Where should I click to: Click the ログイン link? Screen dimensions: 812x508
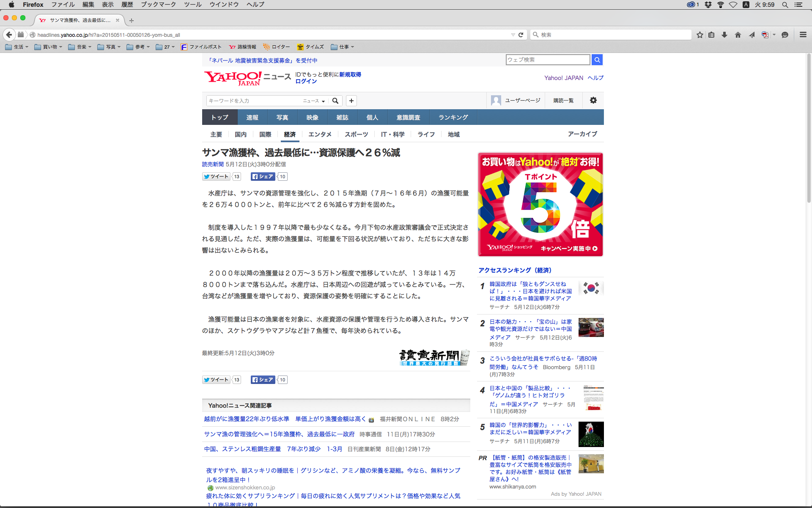(x=306, y=81)
